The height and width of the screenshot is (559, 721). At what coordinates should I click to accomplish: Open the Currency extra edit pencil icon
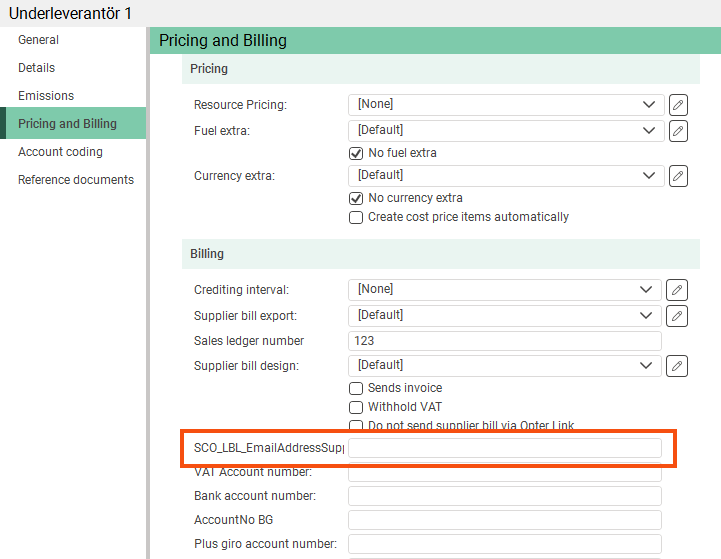678,176
